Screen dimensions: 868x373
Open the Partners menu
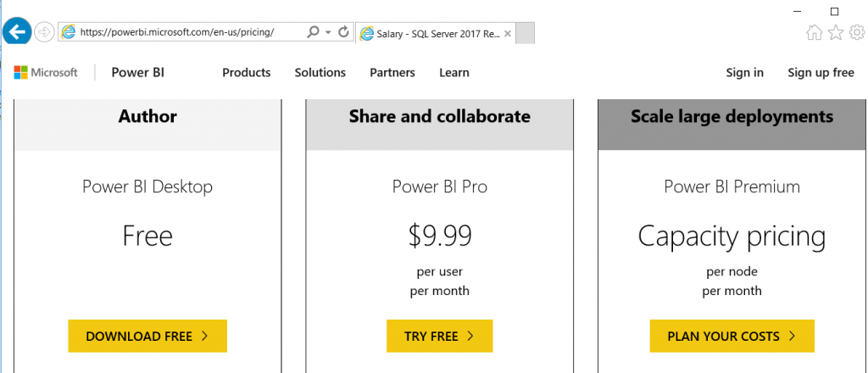392,73
